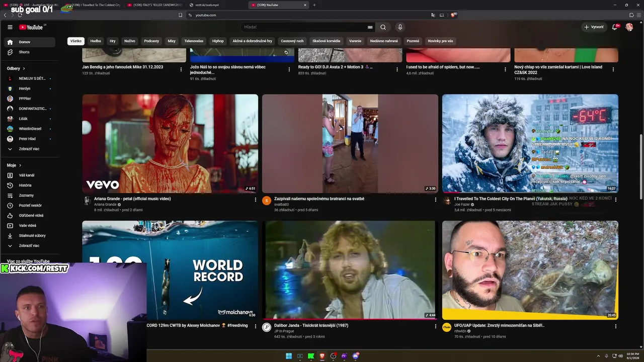Go to the YouTube logo home link
This screenshot has width=644, height=362.
click(31, 27)
